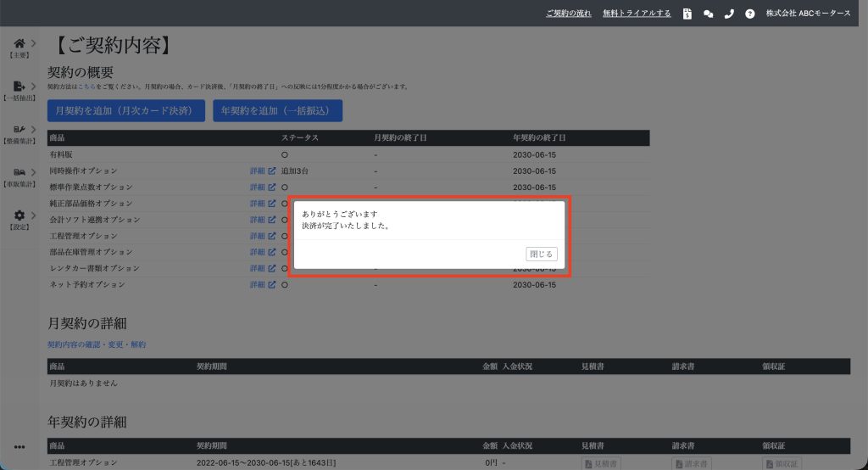Select the 整備集計 wrench icon in sidebar

point(19,130)
